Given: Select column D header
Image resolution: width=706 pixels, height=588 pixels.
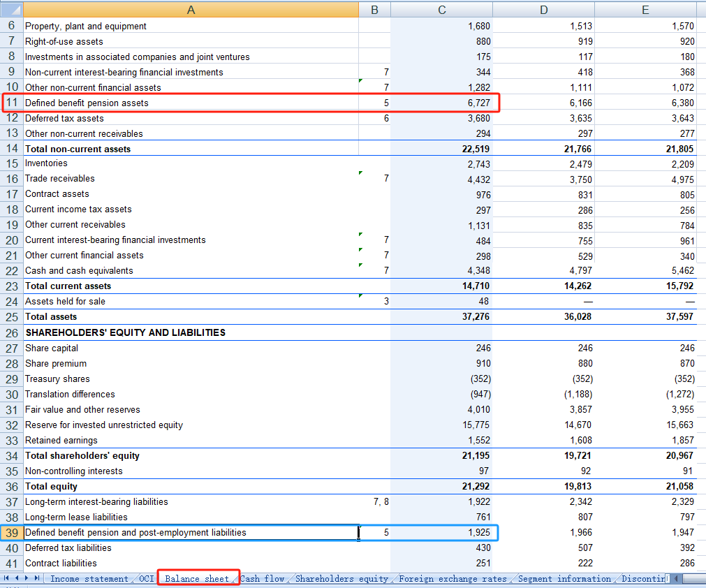Looking at the screenshot, I should pyautogui.click(x=543, y=10).
